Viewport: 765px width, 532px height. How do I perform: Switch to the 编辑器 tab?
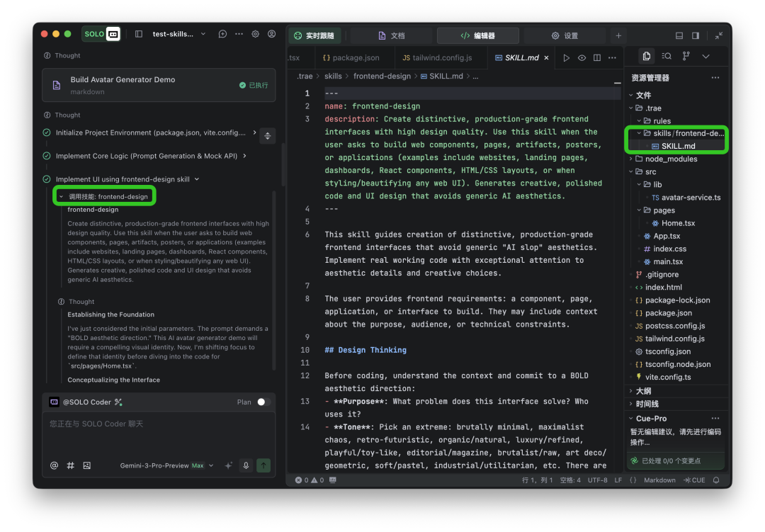click(478, 35)
